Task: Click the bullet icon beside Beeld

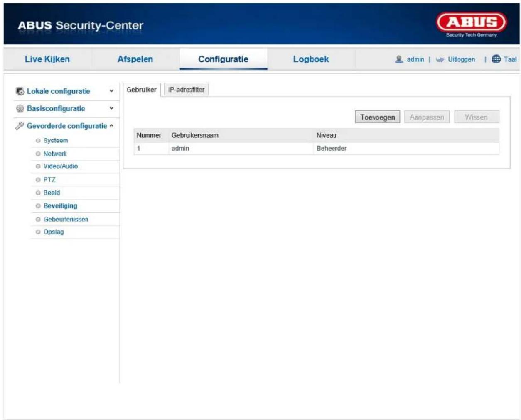Action: pyautogui.click(x=38, y=193)
